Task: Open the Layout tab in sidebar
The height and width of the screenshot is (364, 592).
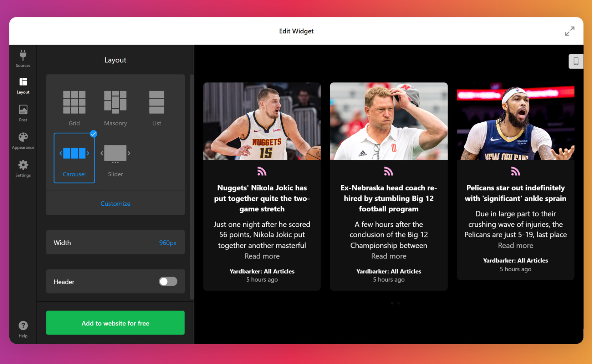Action: point(23,86)
